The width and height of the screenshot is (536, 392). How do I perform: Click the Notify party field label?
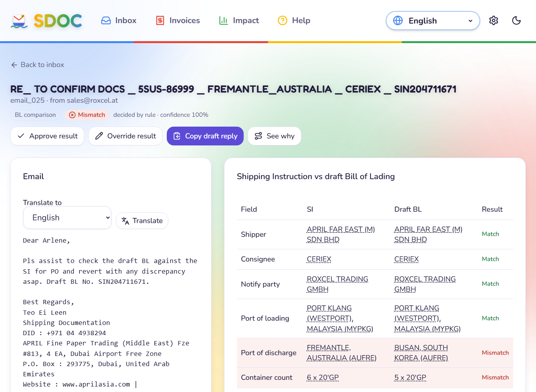click(261, 284)
